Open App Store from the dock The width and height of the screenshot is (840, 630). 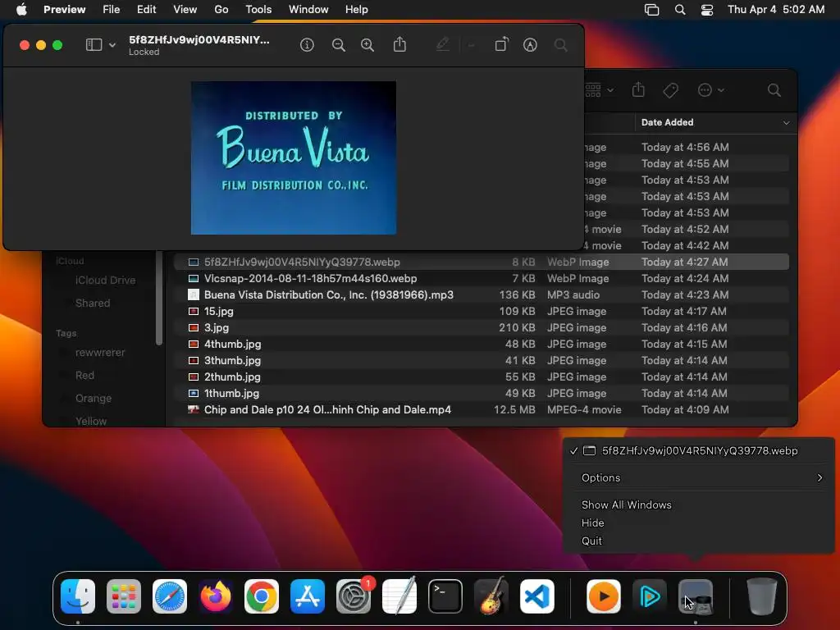tap(308, 596)
